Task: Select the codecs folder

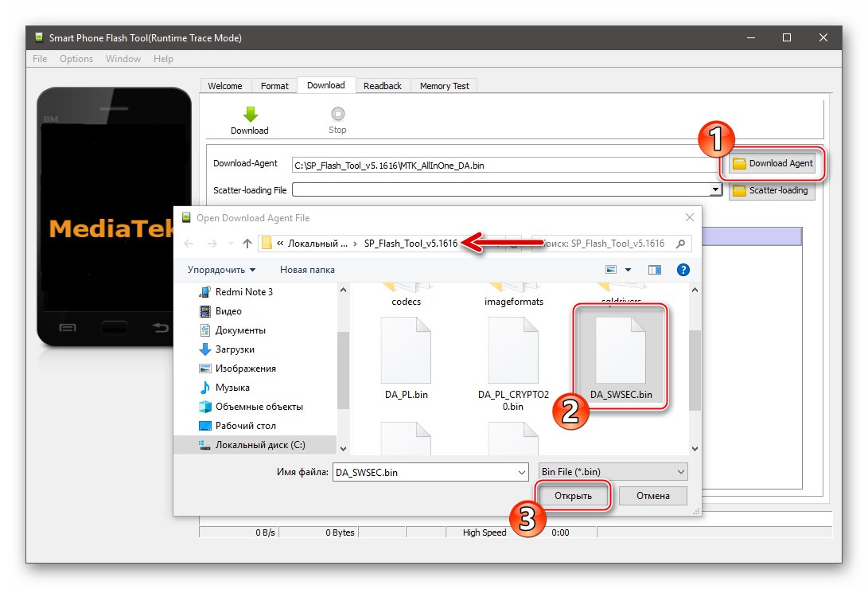Action: [407, 295]
